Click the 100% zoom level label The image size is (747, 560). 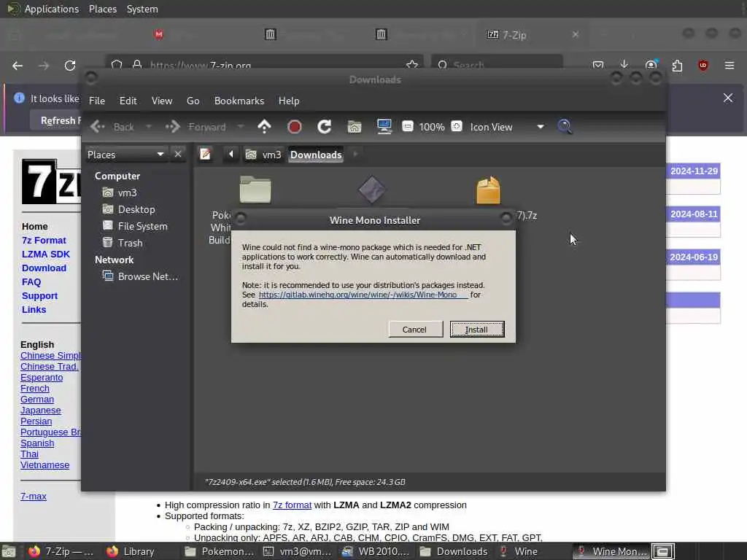point(432,127)
